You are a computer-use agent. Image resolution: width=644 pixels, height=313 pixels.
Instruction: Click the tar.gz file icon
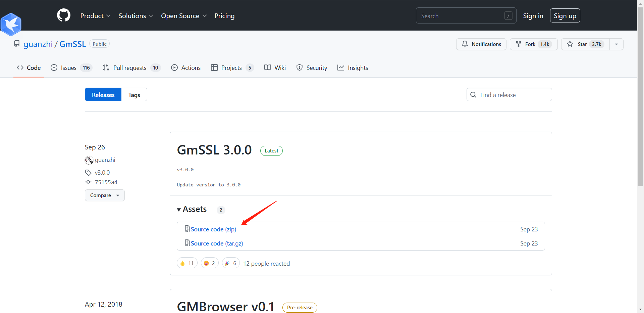point(187,243)
